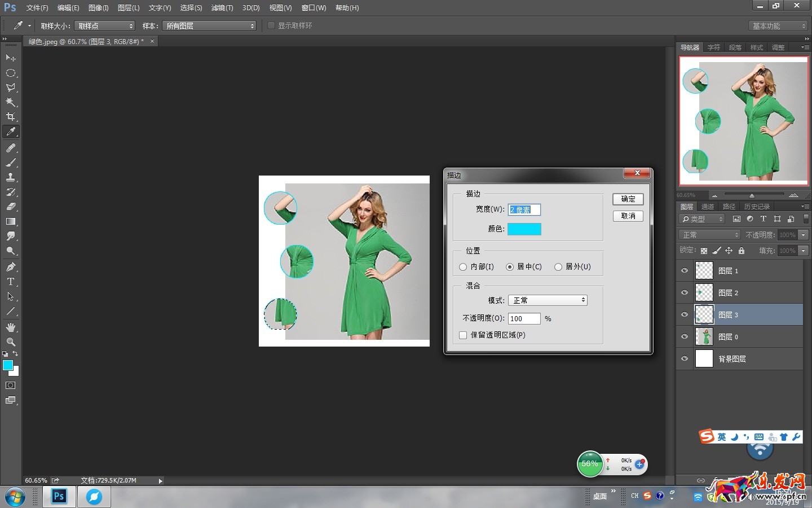Select the Hand tool
Image resolution: width=812 pixels, height=508 pixels.
click(11, 327)
